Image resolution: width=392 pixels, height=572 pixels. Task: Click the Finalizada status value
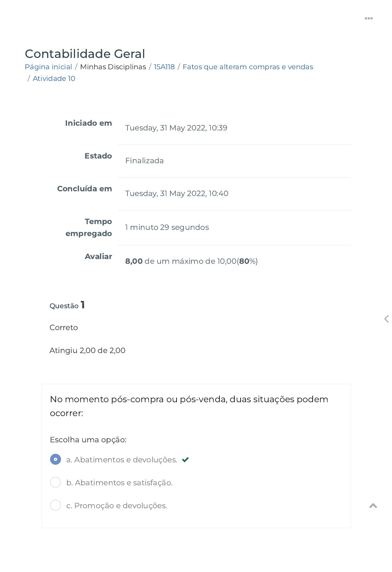click(x=144, y=161)
